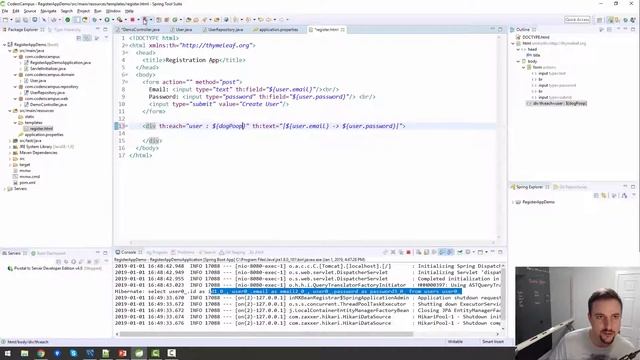The height and width of the screenshot is (360, 640).
Task: Open the Windows Start button
Action: coord(7,353)
